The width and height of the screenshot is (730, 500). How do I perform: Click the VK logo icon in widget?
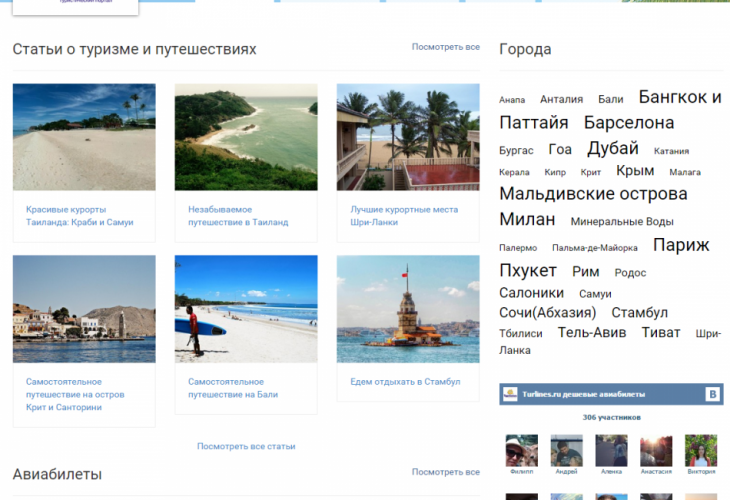pyautogui.click(x=712, y=394)
